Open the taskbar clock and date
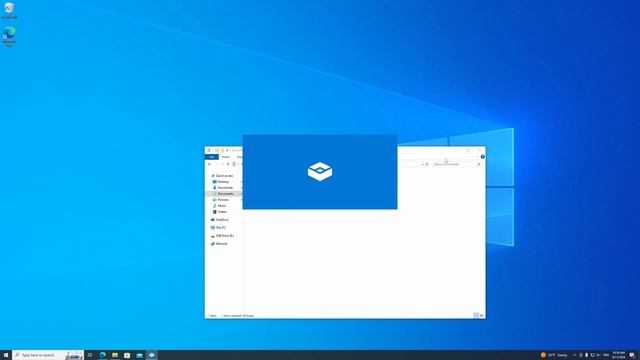640x360 pixels. coord(618,355)
